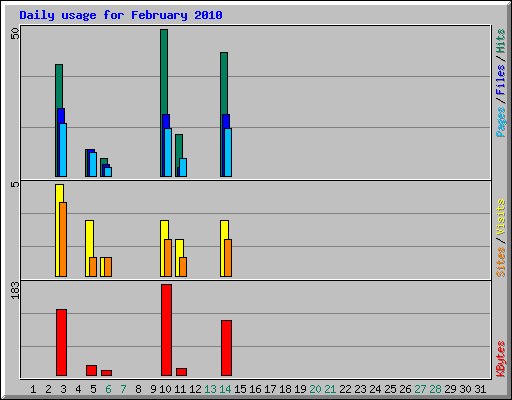512x400 pixels.
Task: Click green weekend day 6 on the x-axis
Action: click(108, 389)
